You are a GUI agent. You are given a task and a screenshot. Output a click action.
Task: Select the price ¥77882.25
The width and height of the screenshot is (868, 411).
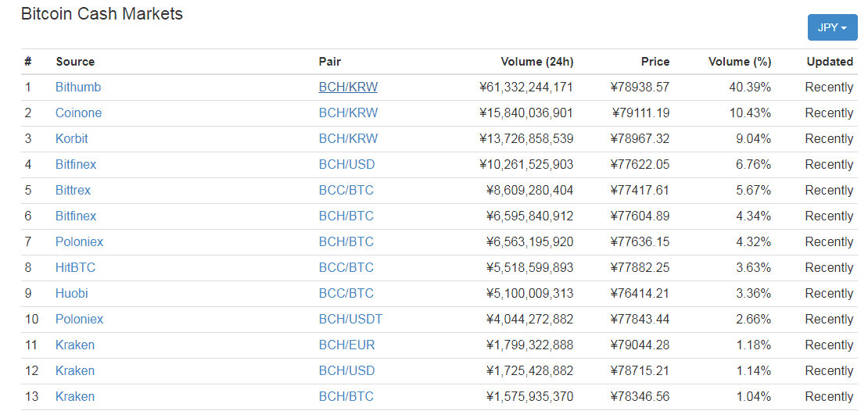pos(640,268)
